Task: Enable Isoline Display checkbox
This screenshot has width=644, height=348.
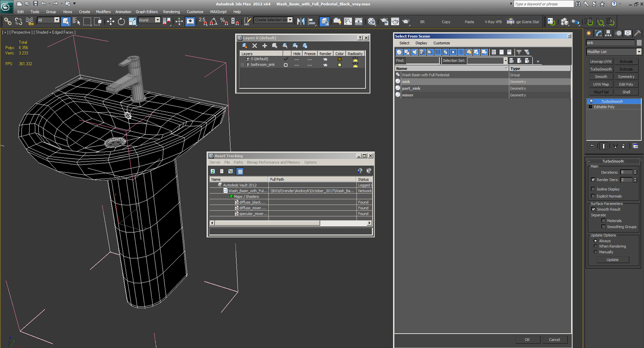Action: pos(593,189)
